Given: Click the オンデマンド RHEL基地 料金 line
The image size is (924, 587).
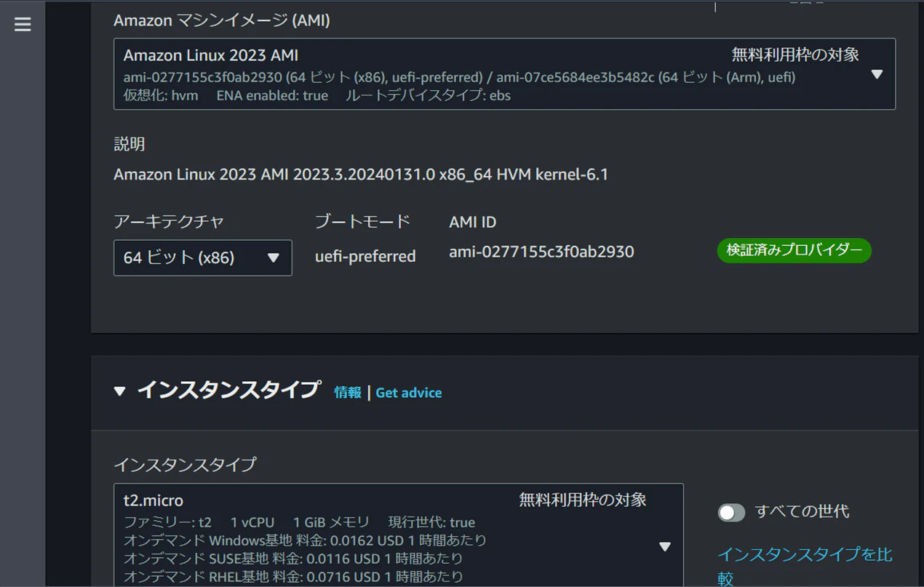Looking at the screenshot, I should (293, 577).
